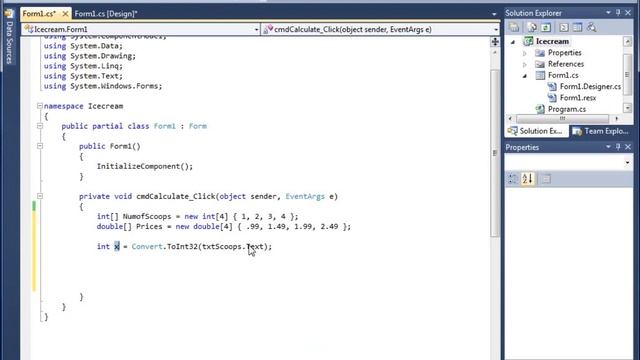Close the Solution Explorer panel
The width and height of the screenshot is (640, 360).
[x=628, y=13]
